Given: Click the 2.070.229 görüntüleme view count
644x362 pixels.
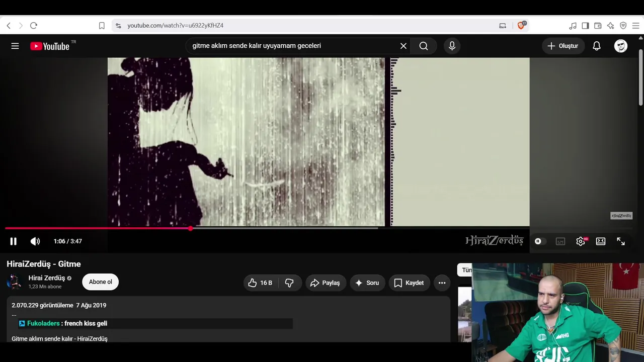Looking at the screenshot, I should 42,305.
